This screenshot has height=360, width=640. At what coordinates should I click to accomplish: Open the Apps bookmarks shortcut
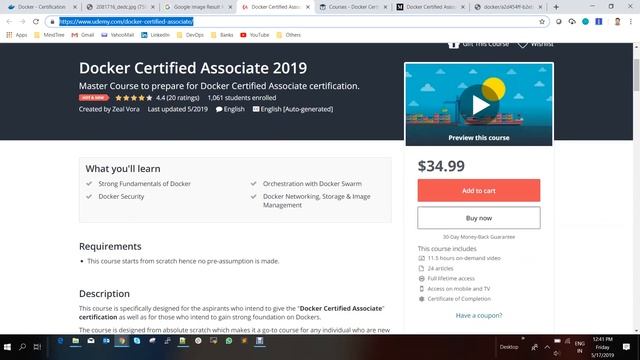[17, 35]
